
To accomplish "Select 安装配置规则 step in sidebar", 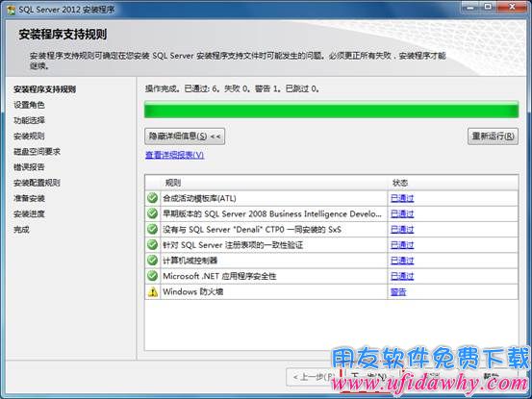I will [37, 183].
